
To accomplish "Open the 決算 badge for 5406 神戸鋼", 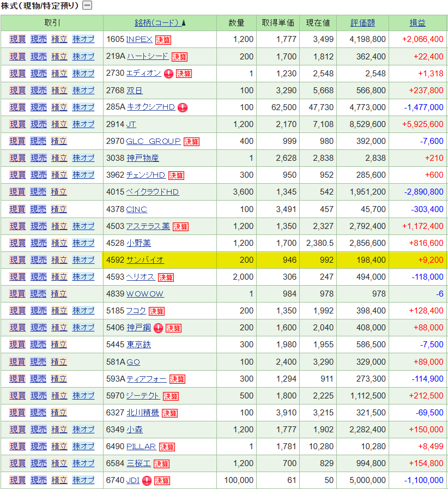I will click(x=174, y=328).
